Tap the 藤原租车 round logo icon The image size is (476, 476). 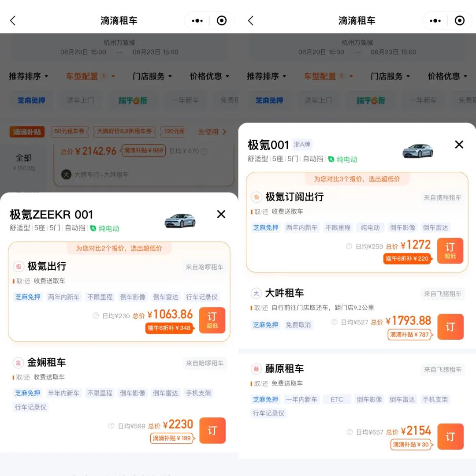click(x=256, y=369)
